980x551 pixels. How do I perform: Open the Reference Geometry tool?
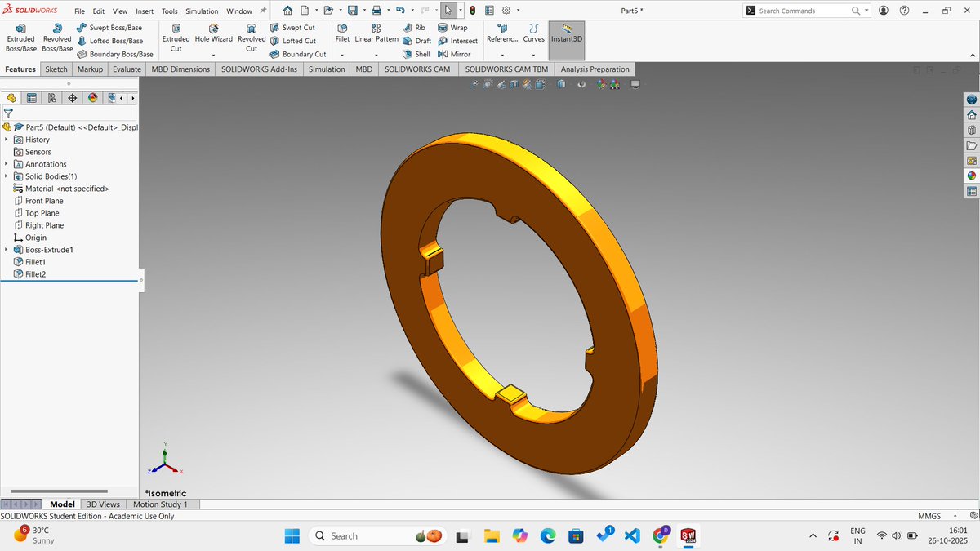(x=502, y=33)
